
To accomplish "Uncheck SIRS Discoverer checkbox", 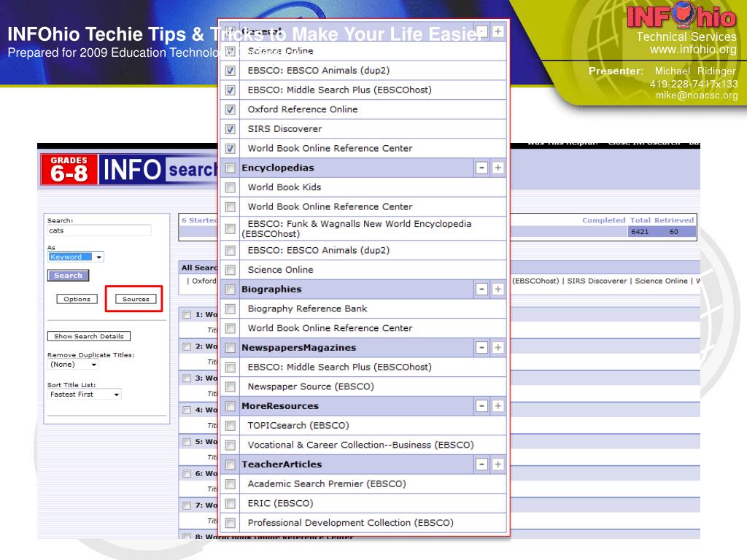I will click(x=230, y=129).
